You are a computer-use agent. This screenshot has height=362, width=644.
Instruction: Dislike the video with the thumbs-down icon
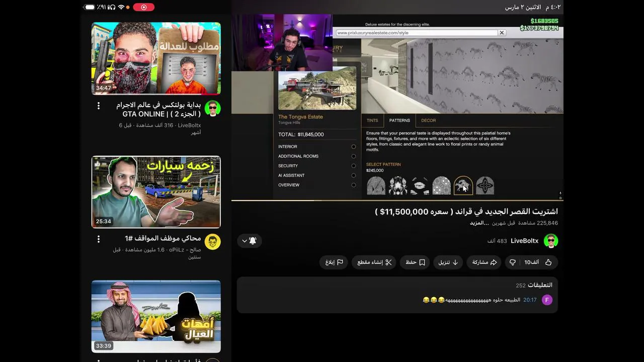click(x=513, y=262)
